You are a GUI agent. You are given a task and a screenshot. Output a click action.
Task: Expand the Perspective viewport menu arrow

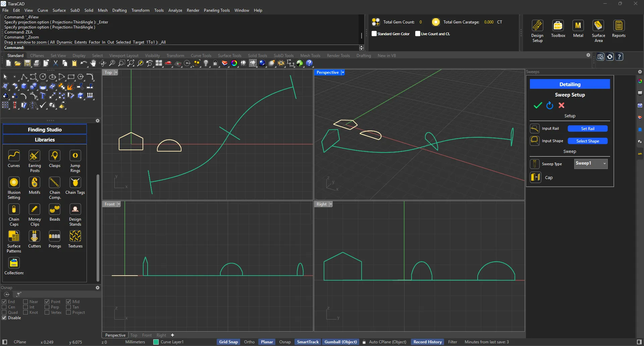[x=343, y=72]
